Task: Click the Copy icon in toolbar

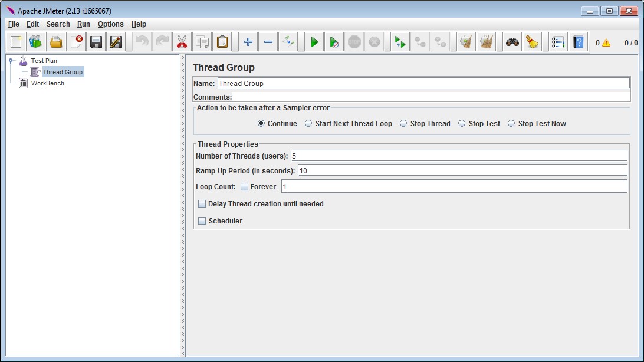Action: pos(202,42)
